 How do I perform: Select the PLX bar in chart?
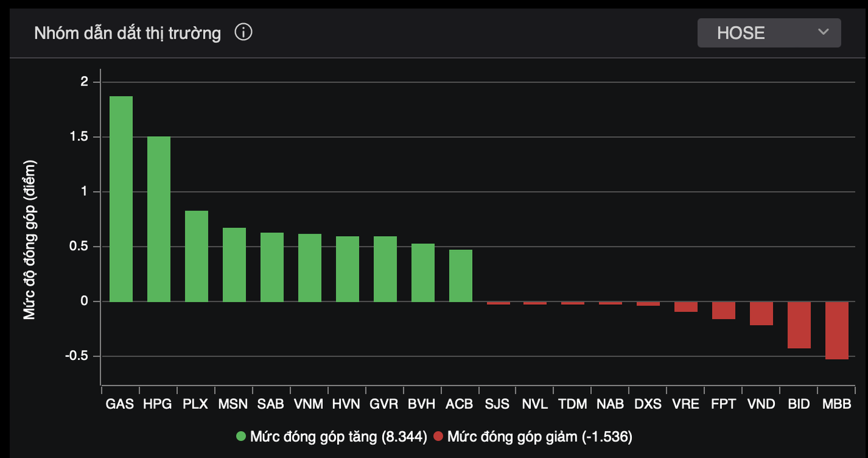(x=196, y=256)
